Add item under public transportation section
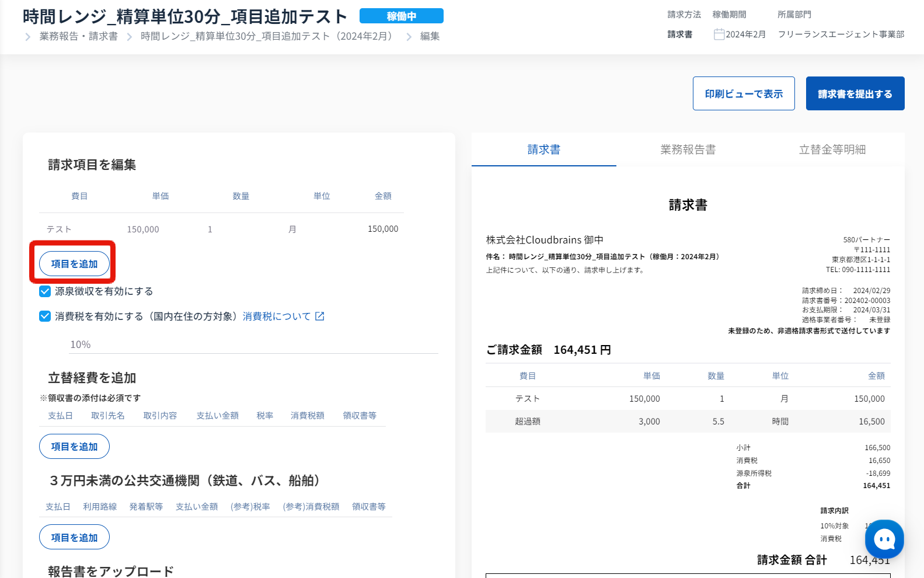 [x=74, y=537]
